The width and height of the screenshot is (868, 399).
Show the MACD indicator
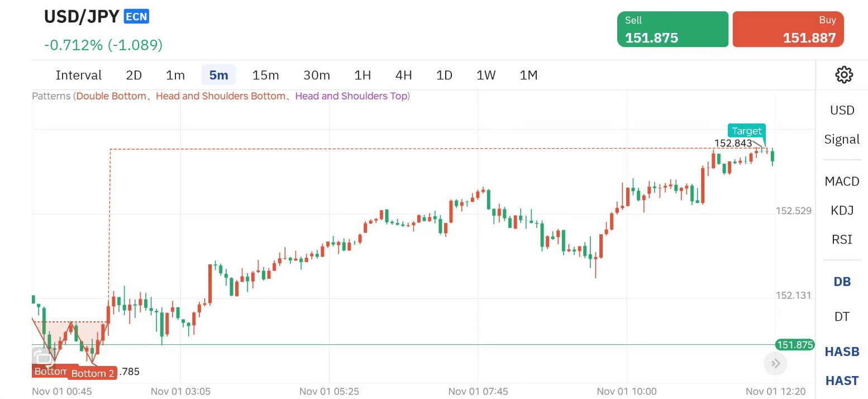click(842, 181)
